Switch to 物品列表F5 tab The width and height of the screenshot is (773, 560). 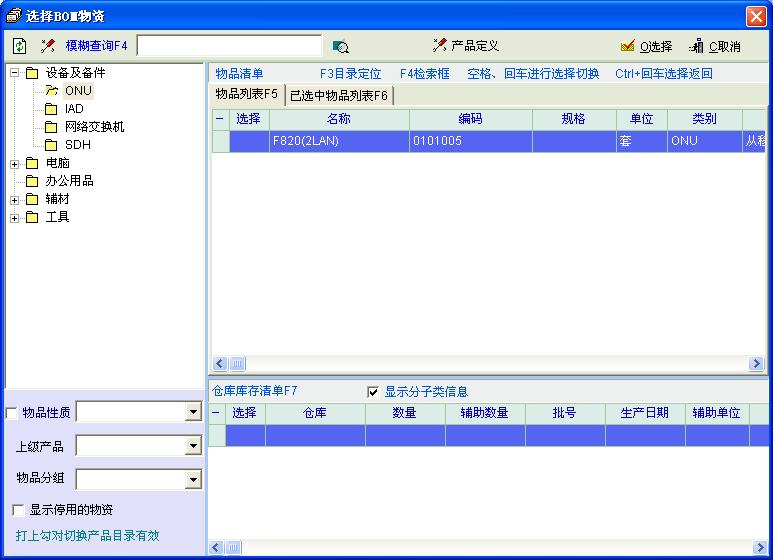point(247,94)
